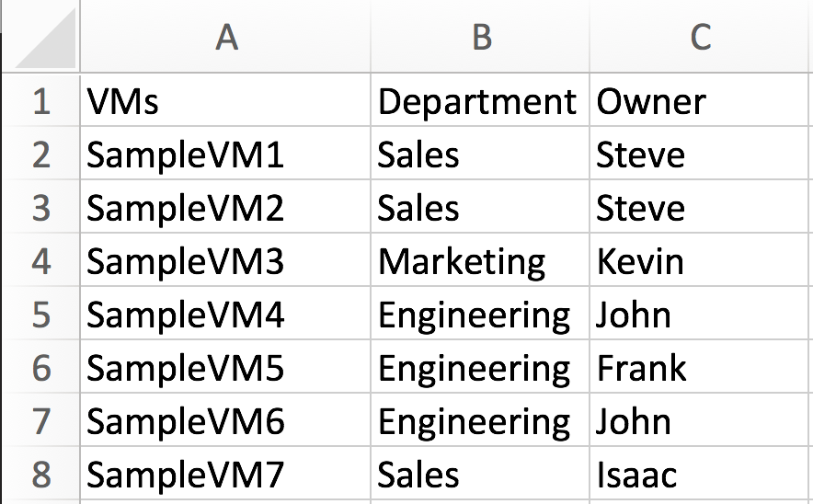Select cell containing SampleVM1
This screenshot has width=813, height=504.
[225, 155]
